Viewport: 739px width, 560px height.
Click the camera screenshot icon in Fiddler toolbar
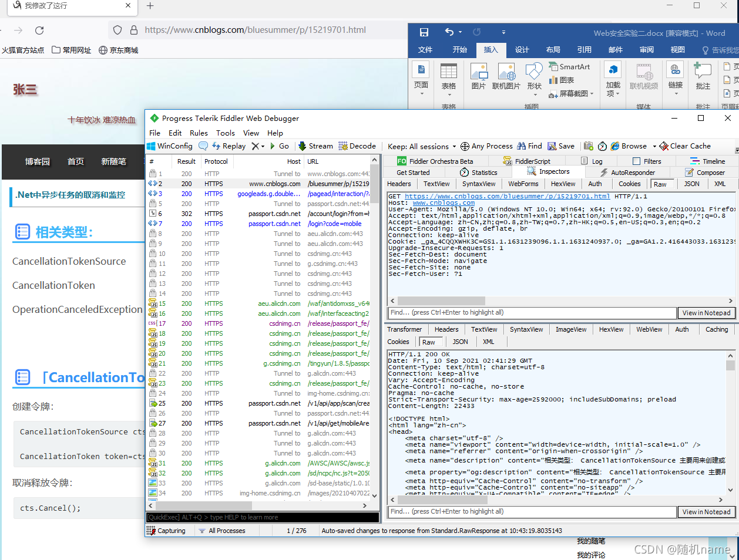pos(588,146)
